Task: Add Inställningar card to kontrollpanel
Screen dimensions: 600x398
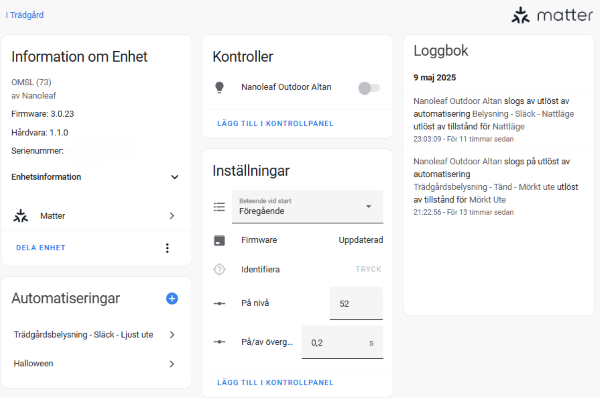Action: (275, 382)
